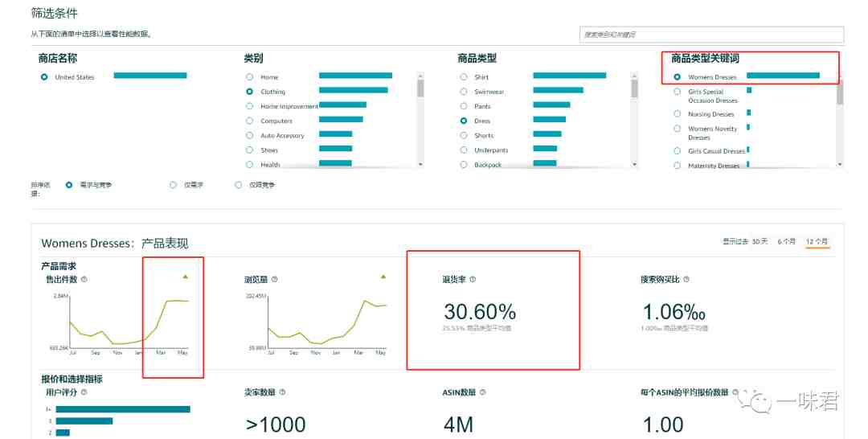Click the 30.60% return rate value

pyautogui.click(x=479, y=312)
